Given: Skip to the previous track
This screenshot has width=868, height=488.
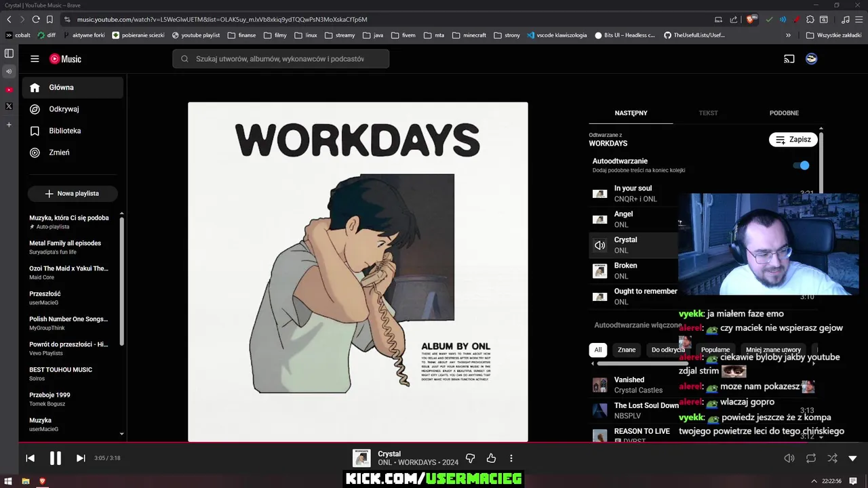Looking at the screenshot, I should [31, 458].
